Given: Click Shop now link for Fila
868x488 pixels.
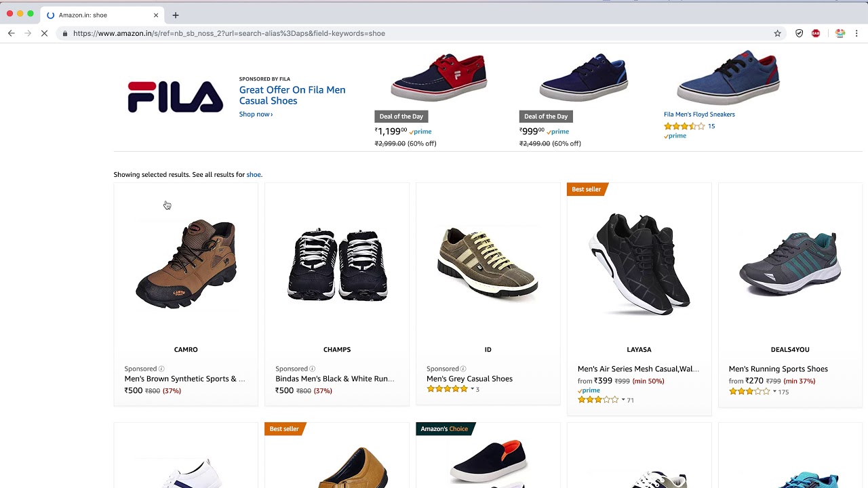Looking at the screenshot, I should coord(256,114).
